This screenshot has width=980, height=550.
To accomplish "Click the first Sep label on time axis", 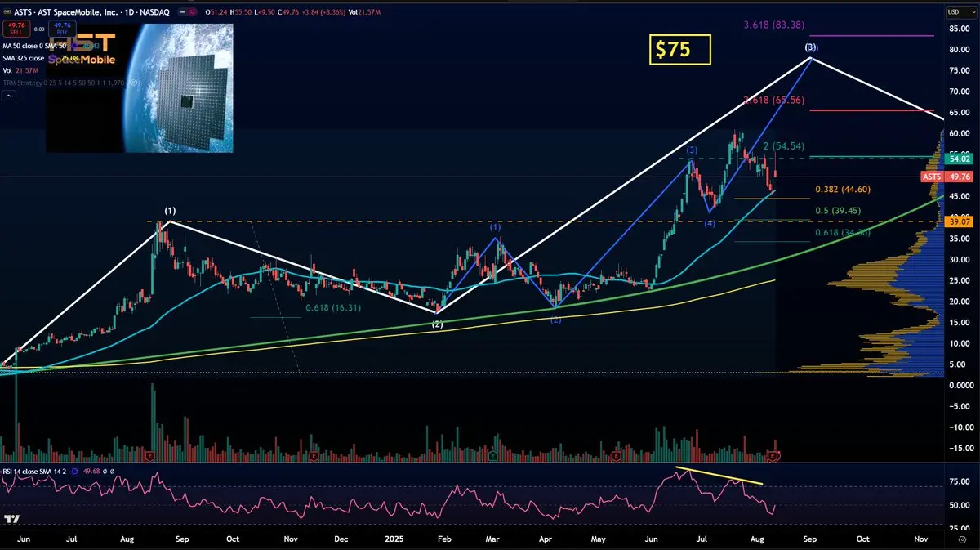I will click(x=183, y=539).
